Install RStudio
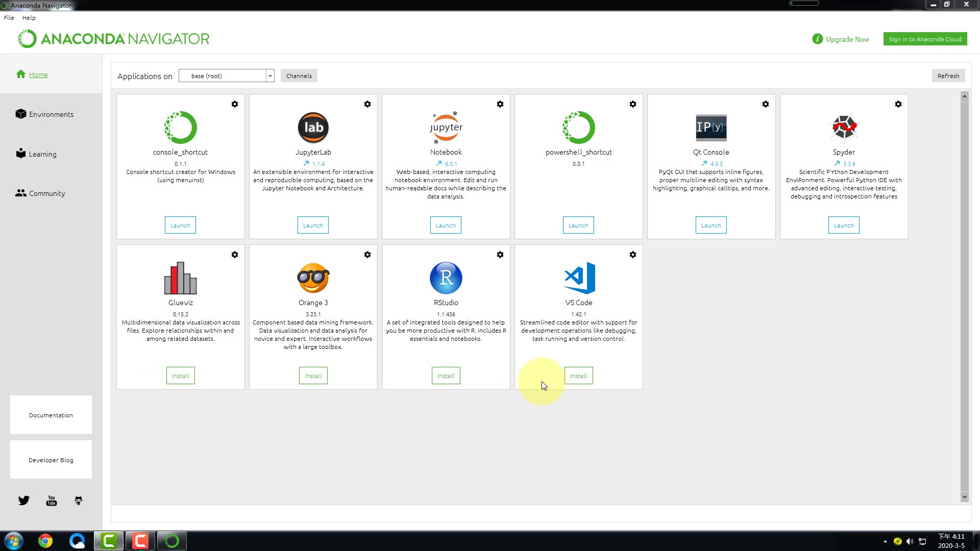Image resolution: width=980 pixels, height=551 pixels. 446,376
